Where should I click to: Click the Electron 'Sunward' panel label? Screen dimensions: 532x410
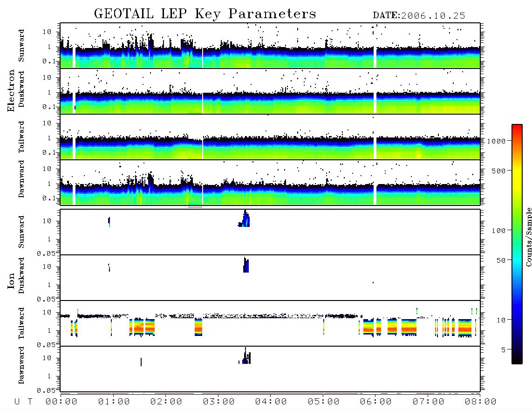21,46
